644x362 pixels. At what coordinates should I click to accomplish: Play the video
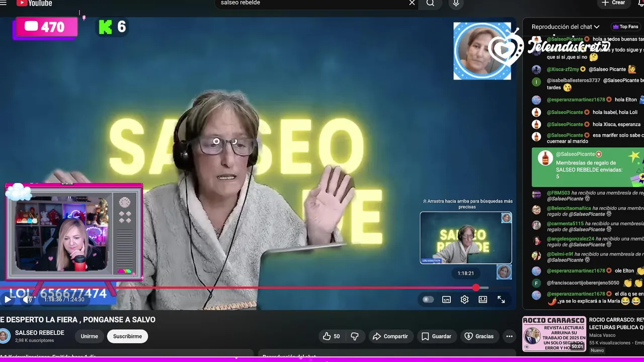pos(8,300)
